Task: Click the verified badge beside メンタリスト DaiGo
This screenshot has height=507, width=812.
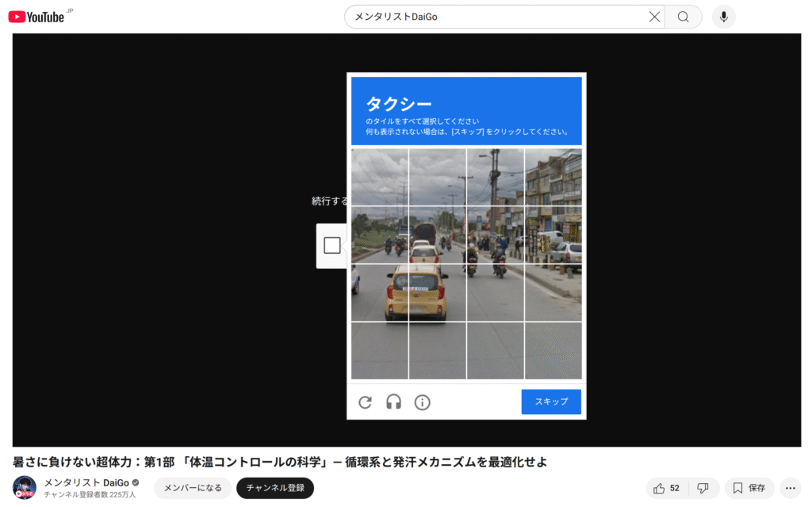Action: [x=136, y=482]
